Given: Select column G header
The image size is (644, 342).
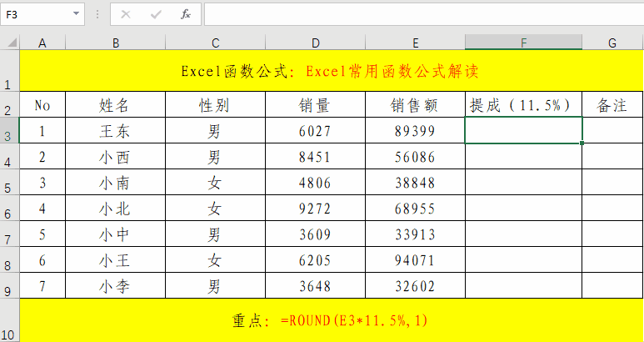Looking at the screenshot, I should point(613,43).
